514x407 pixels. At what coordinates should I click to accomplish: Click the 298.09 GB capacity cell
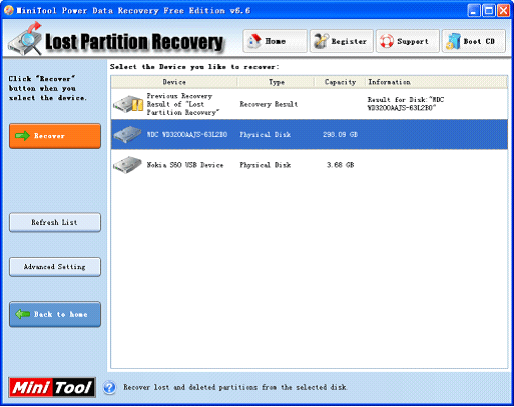340,134
